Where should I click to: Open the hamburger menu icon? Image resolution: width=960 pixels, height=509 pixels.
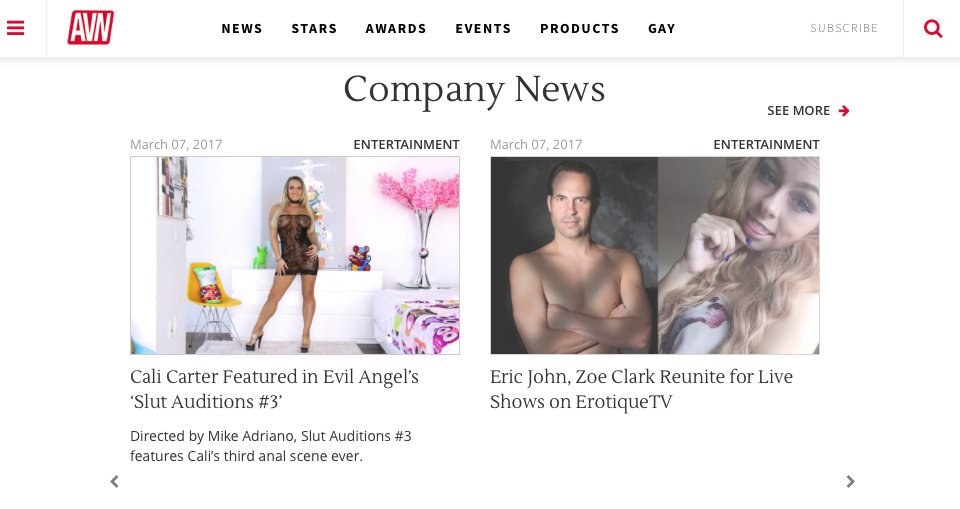15,28
